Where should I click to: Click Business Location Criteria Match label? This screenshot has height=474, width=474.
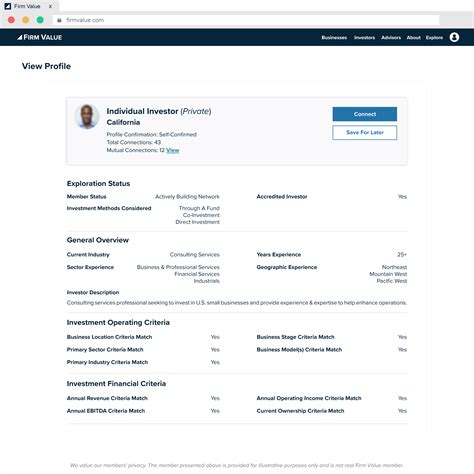coord(109,337)
